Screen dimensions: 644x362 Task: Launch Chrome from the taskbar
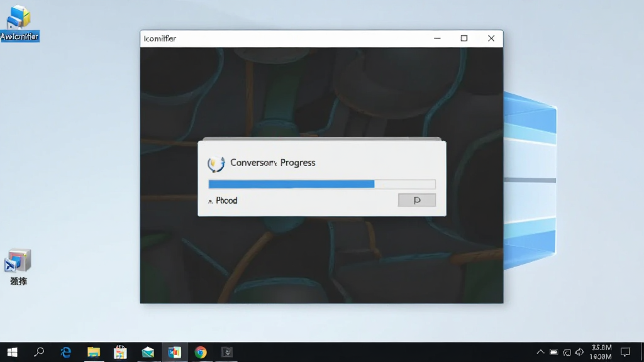click(201, 352)
